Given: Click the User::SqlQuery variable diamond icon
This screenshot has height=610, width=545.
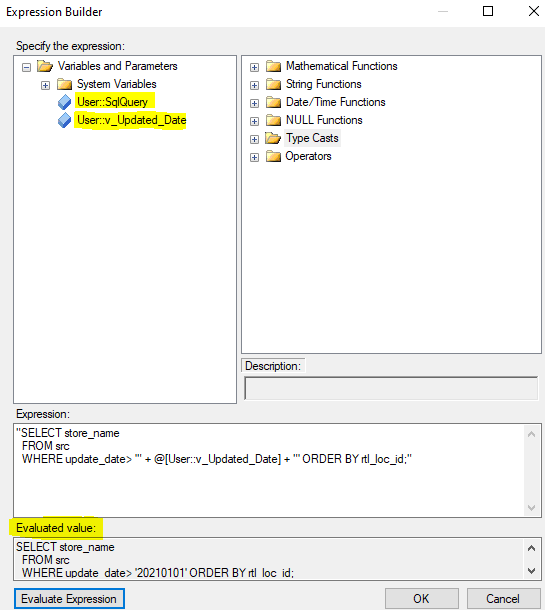Looking at the screenshot, I should point(65,102).
